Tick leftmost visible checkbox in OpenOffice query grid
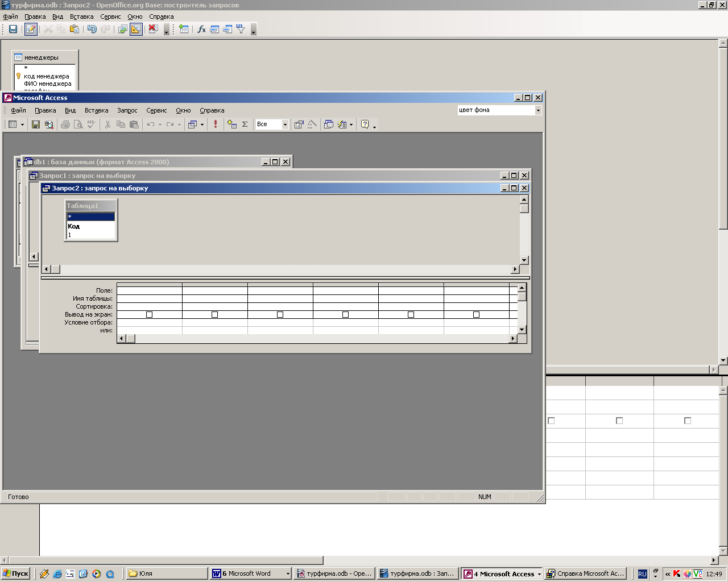The image size is (728, 582). 551,421
